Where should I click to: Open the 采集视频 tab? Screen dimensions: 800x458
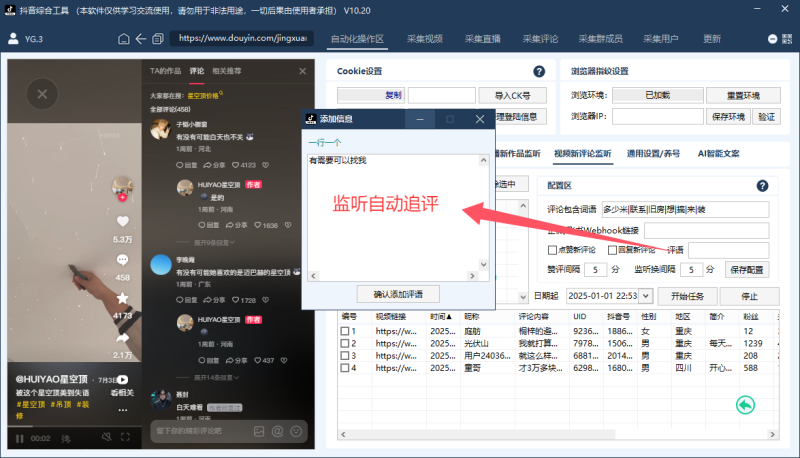424,39
